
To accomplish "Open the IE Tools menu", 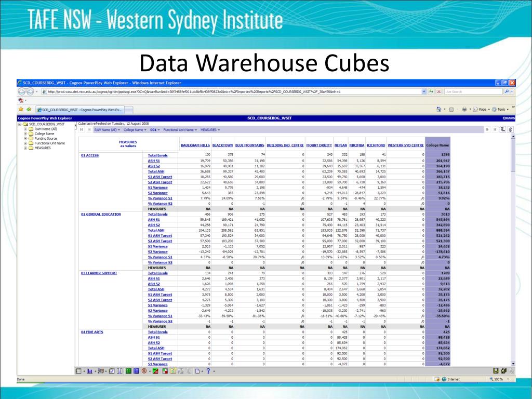I will tap(500, 109).
